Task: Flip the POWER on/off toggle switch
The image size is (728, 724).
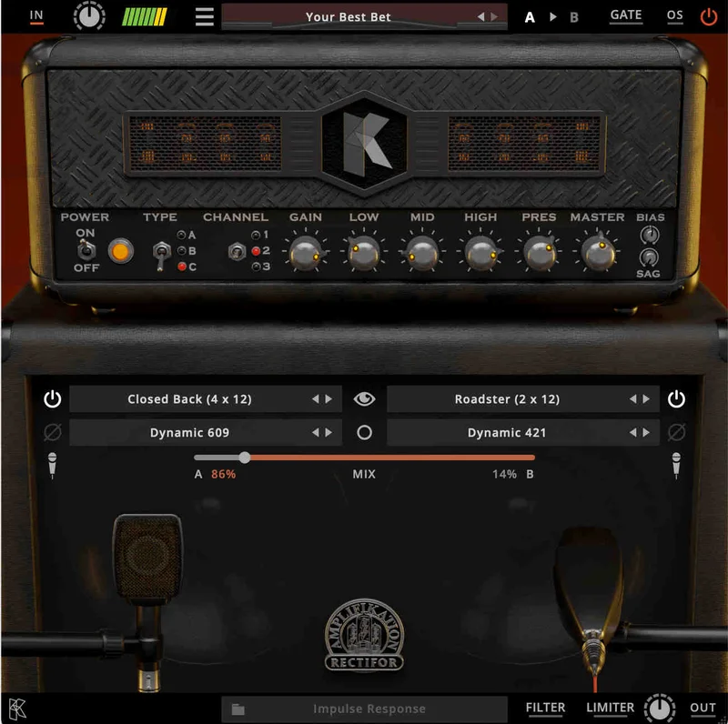Action: [x=86, y=250]
